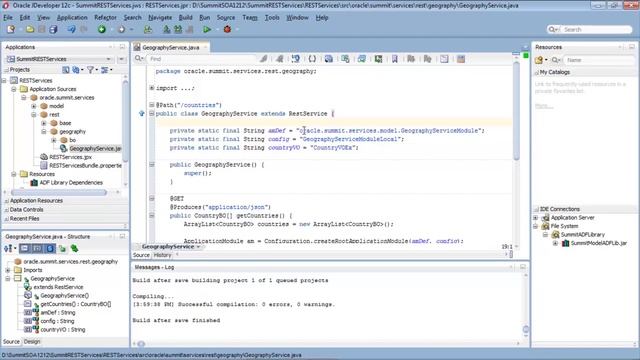
Task: Click the editor vertical scrollbar thumb
Action: point(516,110)
